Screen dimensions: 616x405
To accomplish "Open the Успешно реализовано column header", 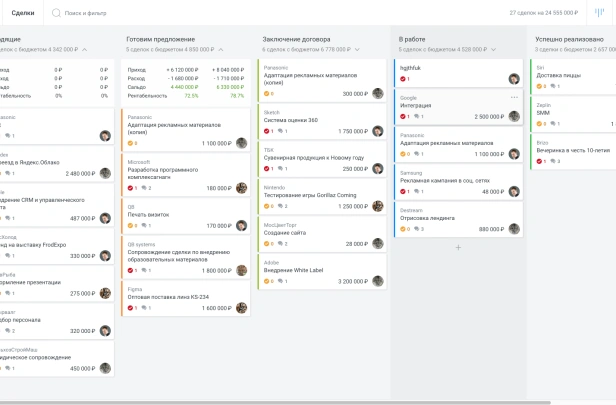I will pos(569,39).
